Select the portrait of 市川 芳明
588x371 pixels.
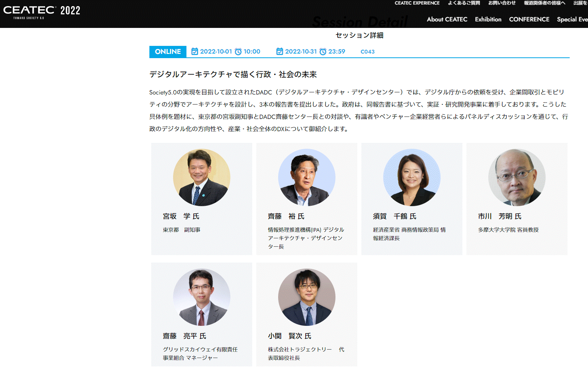point(517,177)
